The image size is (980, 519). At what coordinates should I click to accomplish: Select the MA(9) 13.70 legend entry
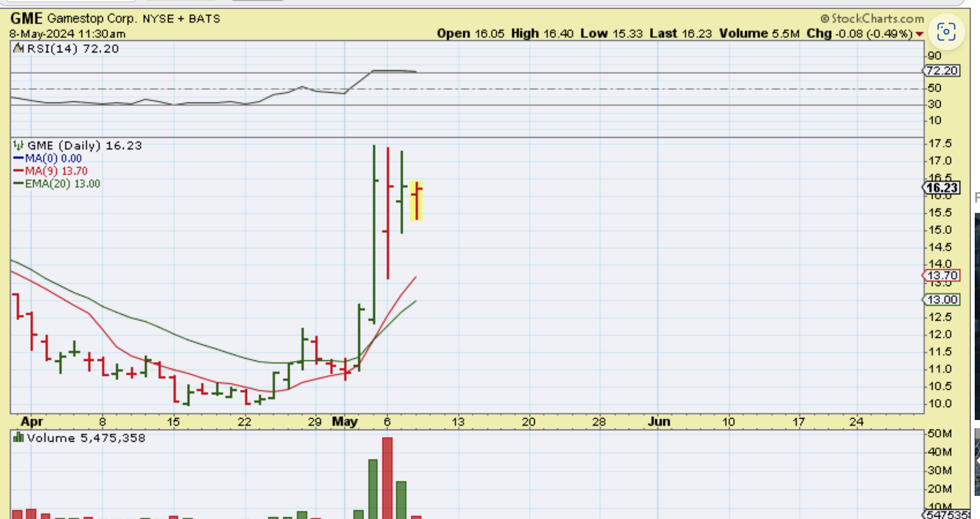[x=56, y=171]
